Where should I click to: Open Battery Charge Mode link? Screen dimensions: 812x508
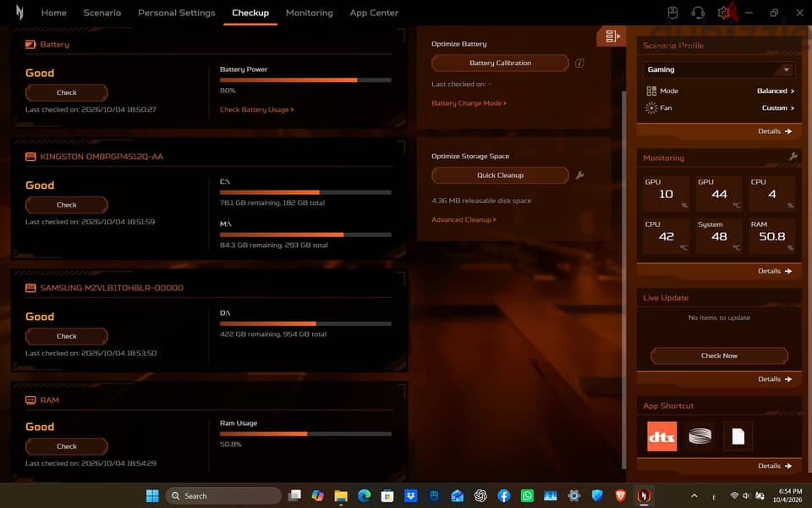coord(469,103)
